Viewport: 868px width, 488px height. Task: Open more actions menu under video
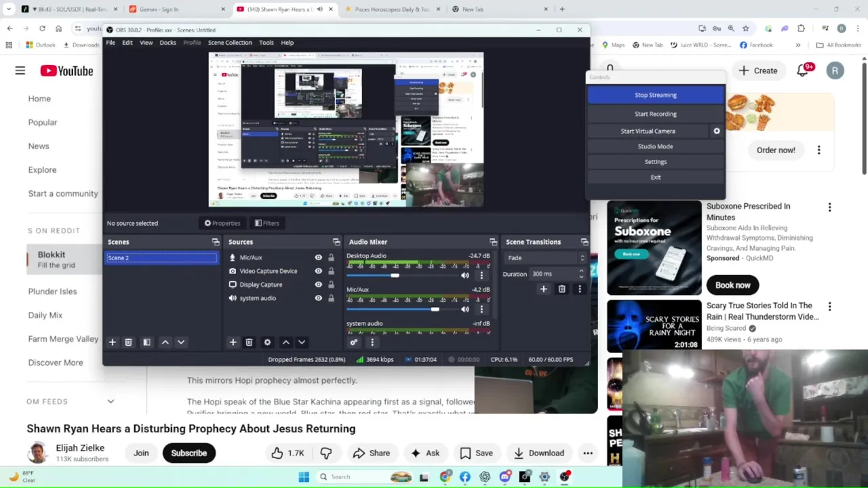(588, 453)
